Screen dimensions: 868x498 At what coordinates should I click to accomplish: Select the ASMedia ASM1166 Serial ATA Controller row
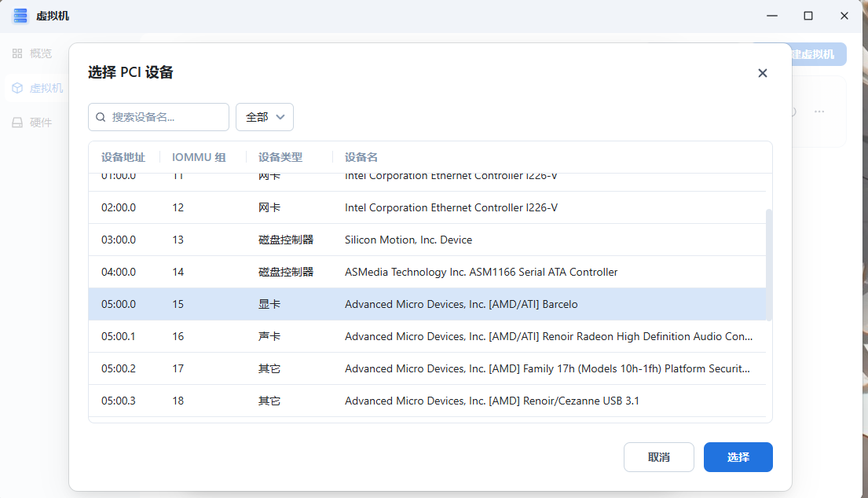tap(427, 272)
